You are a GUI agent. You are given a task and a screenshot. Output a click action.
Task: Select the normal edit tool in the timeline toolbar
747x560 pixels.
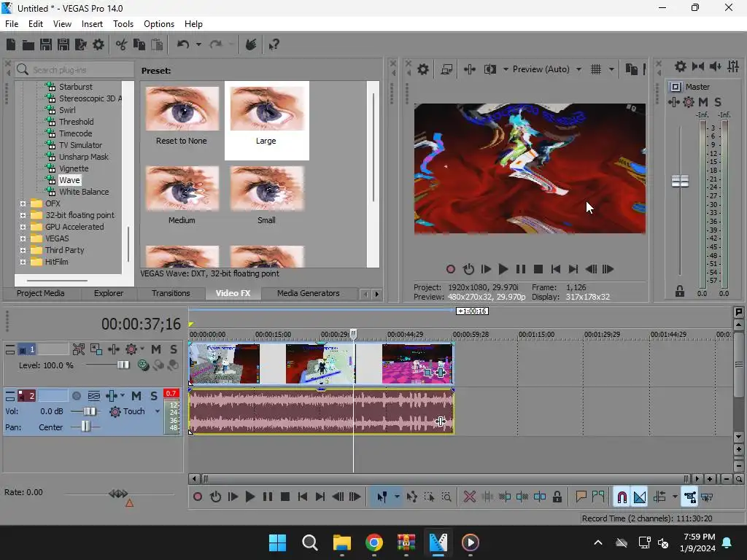click(382, 497)
